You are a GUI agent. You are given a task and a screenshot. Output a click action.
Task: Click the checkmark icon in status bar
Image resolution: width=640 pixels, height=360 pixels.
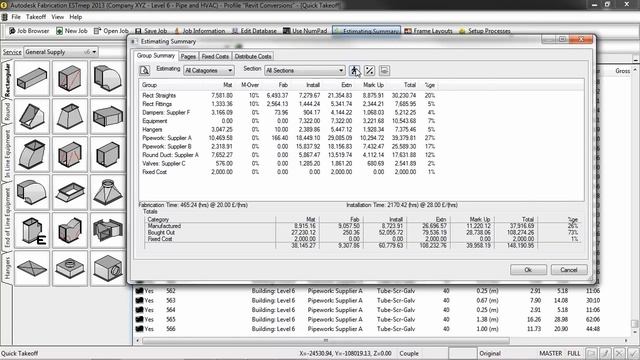tap(633, 353)
